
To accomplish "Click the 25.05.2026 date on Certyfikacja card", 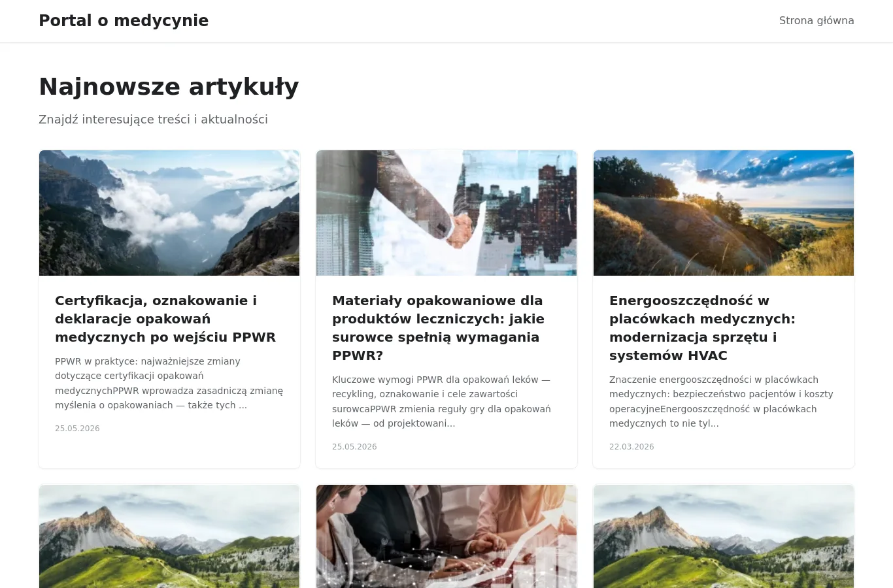I will [77, 429].
